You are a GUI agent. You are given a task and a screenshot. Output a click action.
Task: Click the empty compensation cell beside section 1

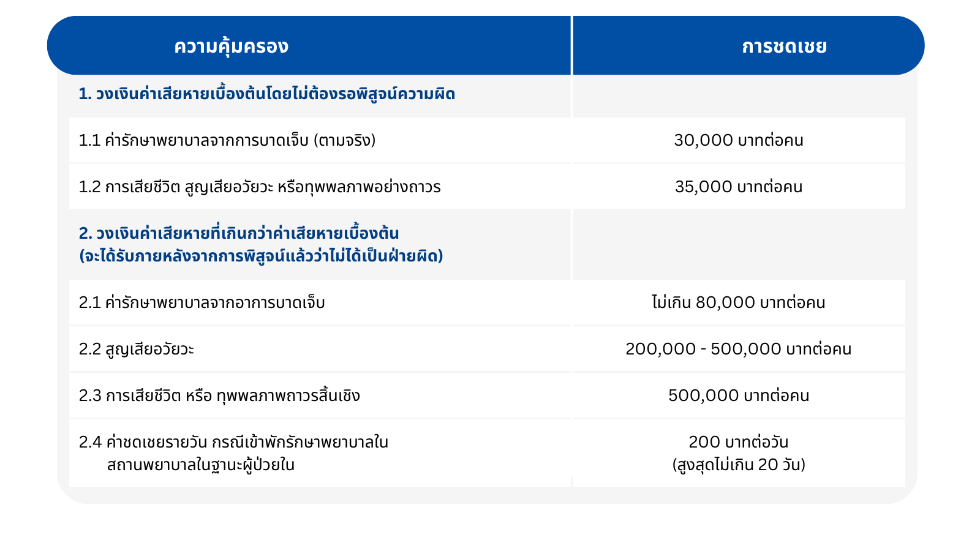(x=739, y=96)
